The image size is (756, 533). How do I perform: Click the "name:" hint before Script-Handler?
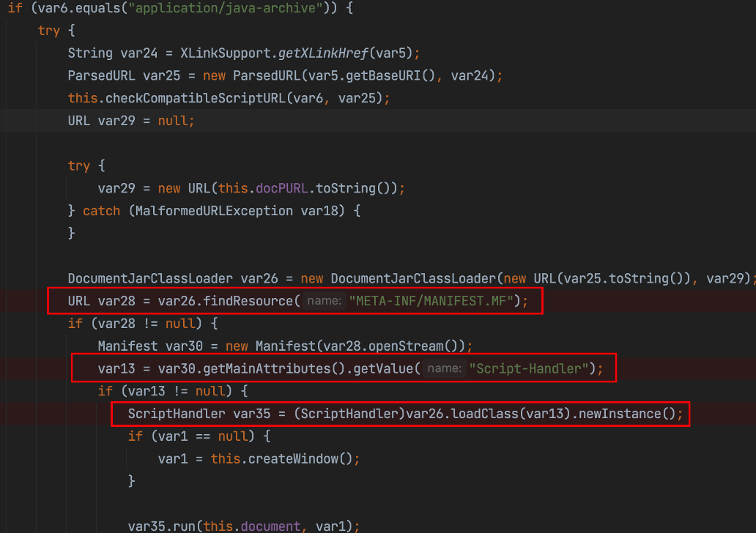[x=445, y=369]
